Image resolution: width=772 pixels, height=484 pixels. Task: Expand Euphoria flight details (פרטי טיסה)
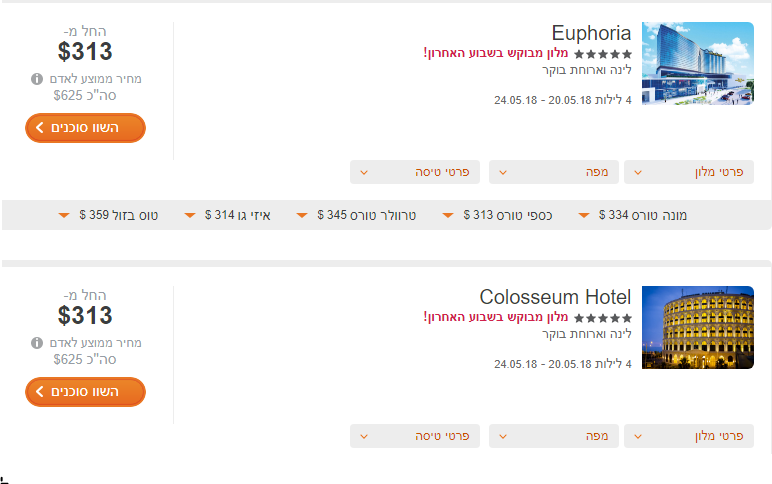click(x=415, y=172)
